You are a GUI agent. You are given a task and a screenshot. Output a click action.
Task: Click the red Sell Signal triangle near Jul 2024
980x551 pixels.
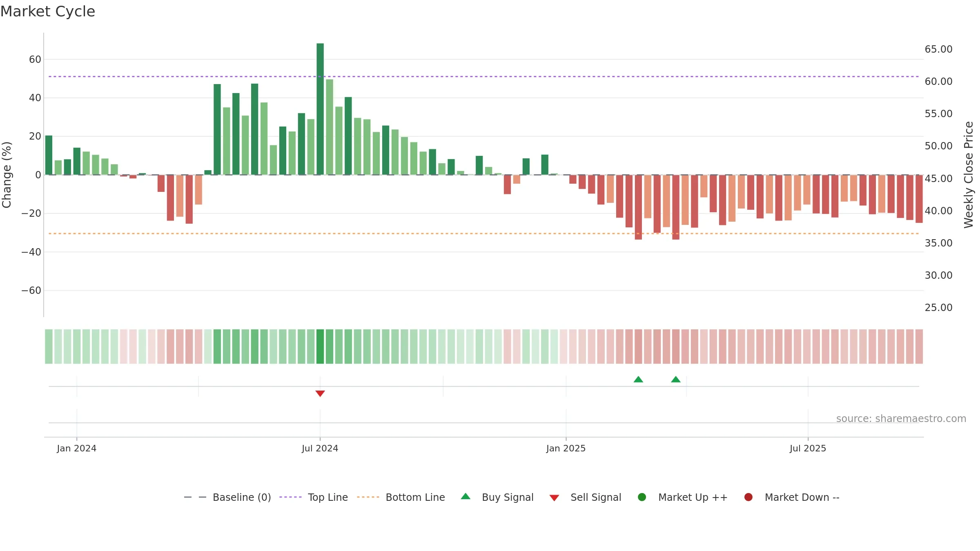[320, 393]
